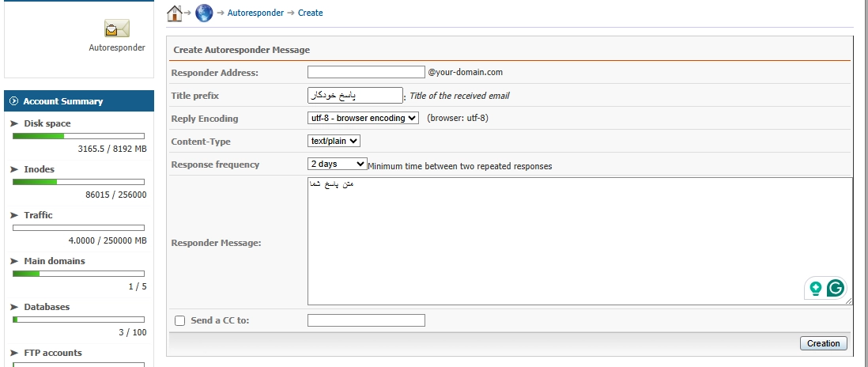
Task: Click the Response frequency label
Action: pos(215,165)
